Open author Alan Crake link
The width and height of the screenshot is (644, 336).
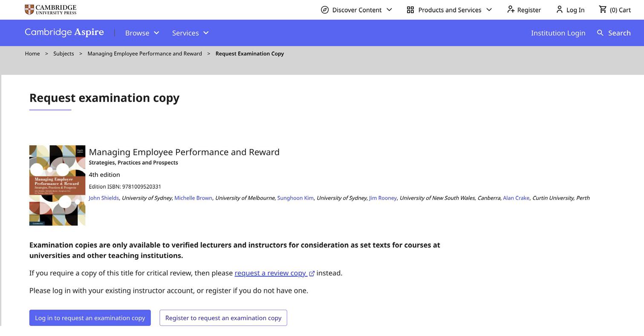pyautogui.click(x=516, y=198)
